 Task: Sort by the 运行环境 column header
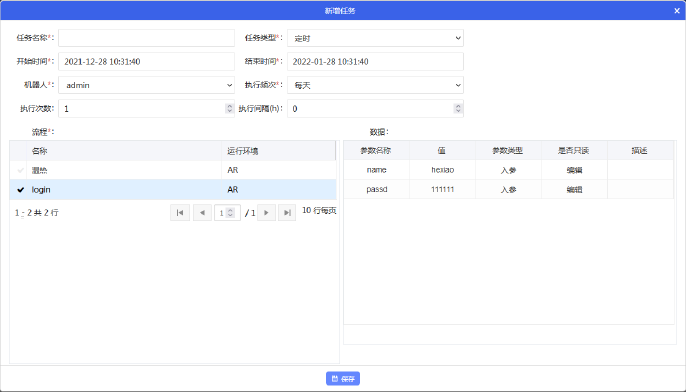(x=279, y=151)
